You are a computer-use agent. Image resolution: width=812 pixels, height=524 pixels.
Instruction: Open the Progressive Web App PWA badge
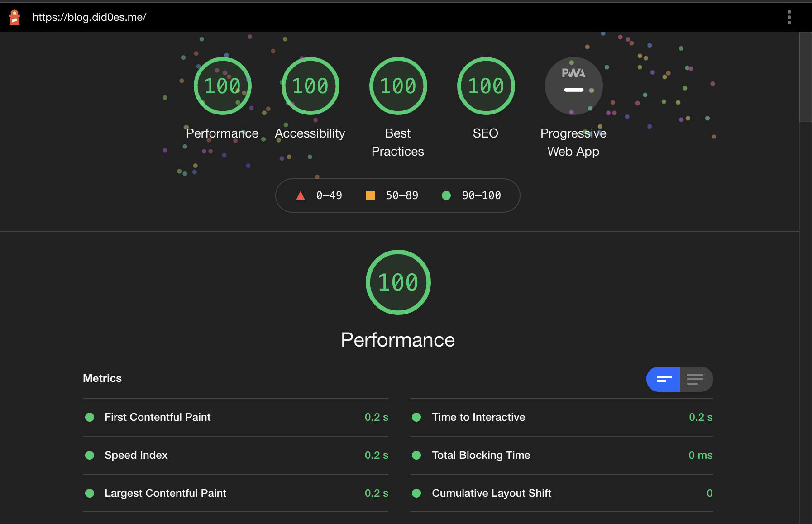(x=573, y=86)
